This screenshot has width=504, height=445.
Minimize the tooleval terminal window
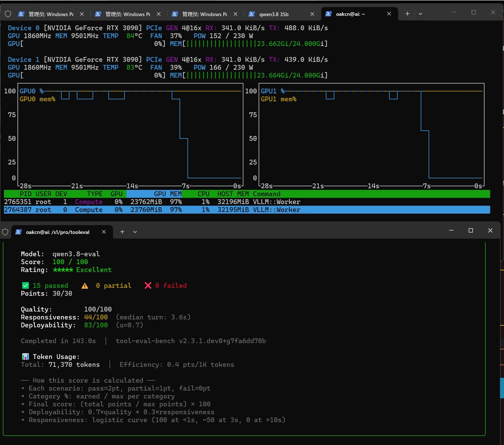pyautogui.click(x=451, y=230)
